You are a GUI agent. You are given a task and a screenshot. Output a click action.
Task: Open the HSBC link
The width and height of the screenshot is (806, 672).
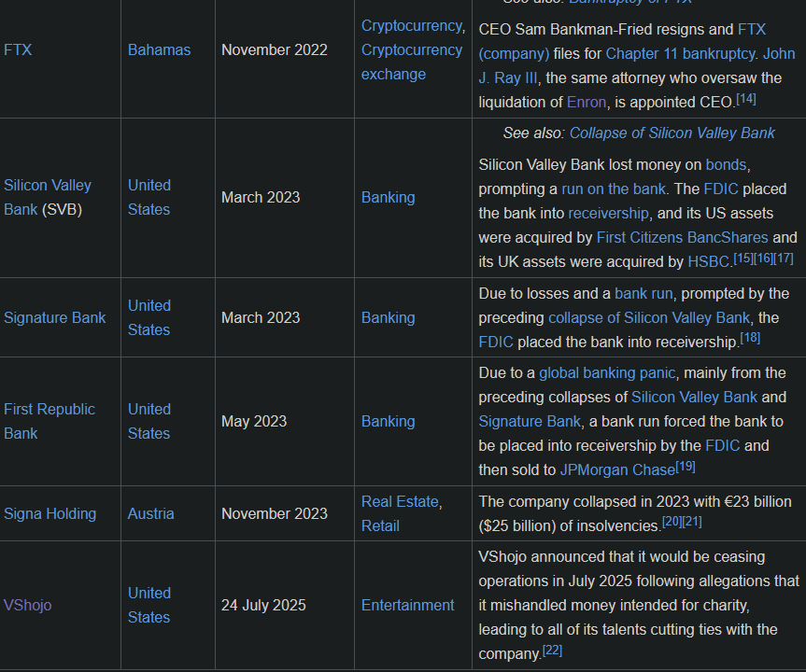pyautogui.click(x=708, y=262)
